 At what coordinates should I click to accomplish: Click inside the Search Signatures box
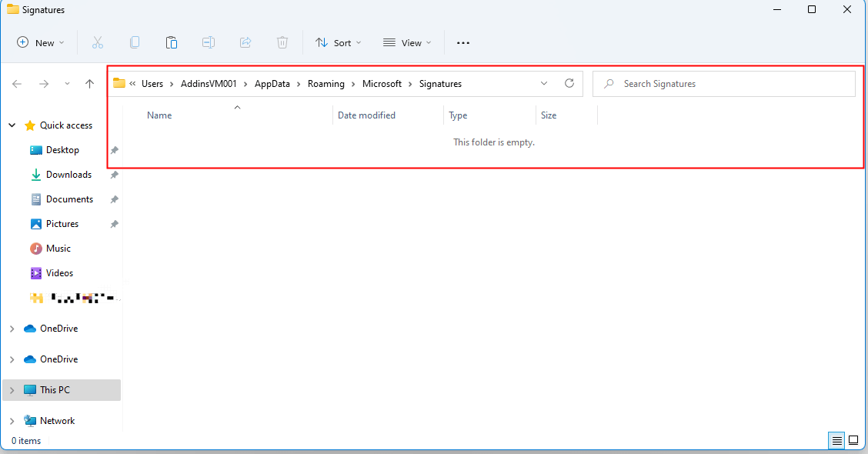723,83
